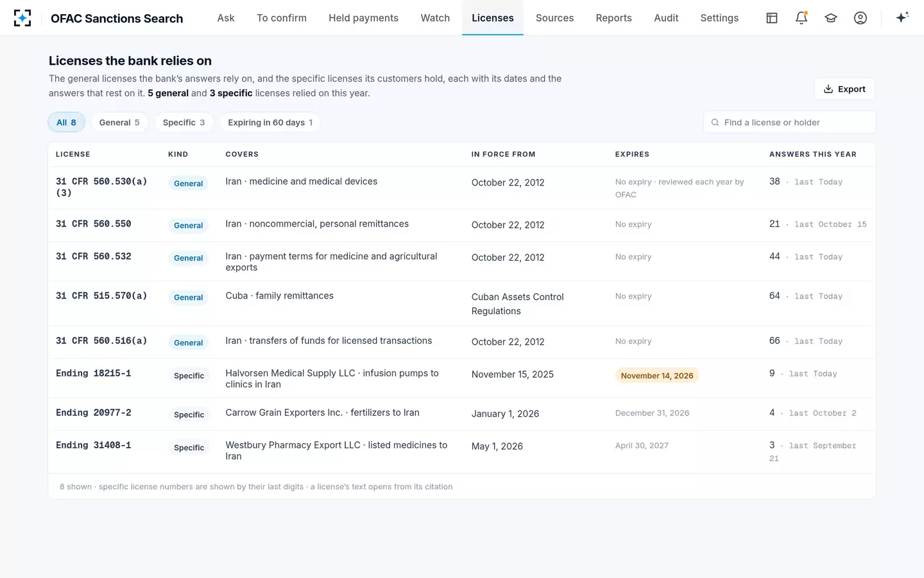The height and width of the screenshot is (578, 924).
Task: Filter by Specific licenses chip
Action: point(184,123)
